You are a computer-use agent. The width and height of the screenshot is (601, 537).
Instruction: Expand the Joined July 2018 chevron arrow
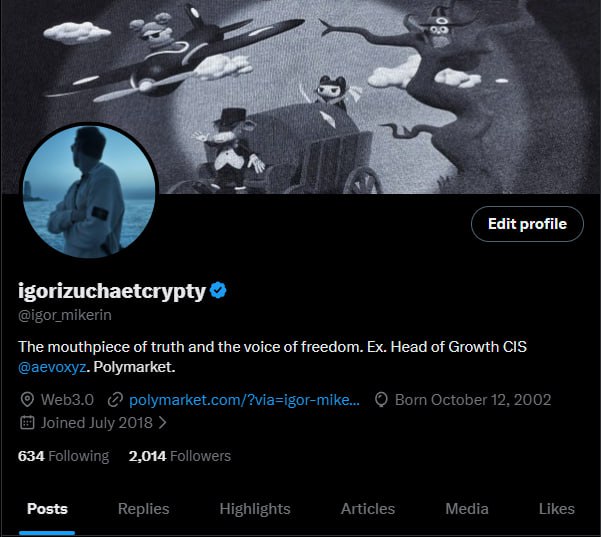click(163, 423)
